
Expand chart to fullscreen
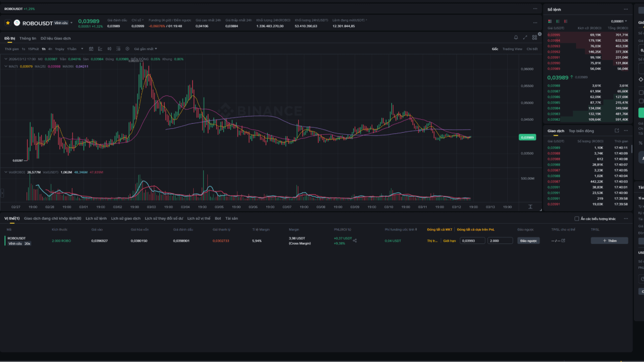coord(525,37)
